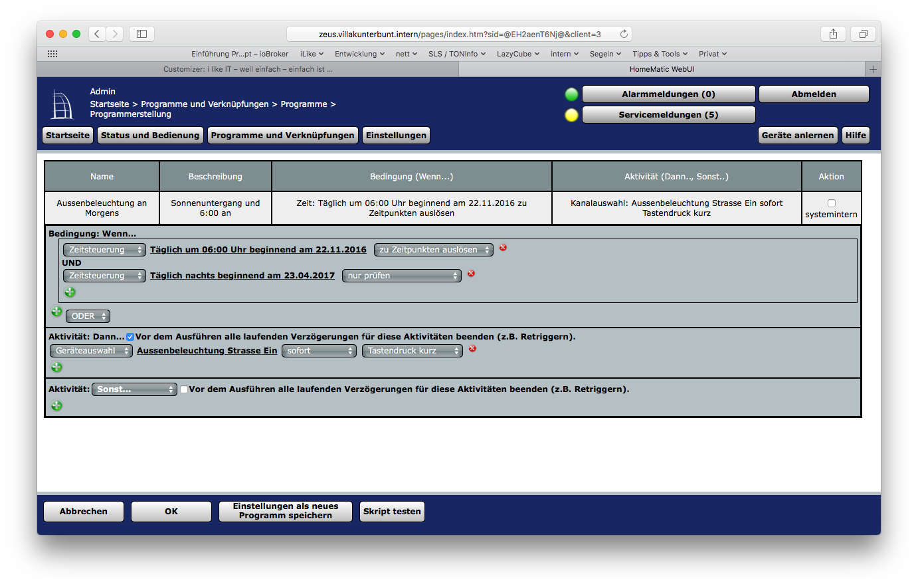Confirm with the OK button
The width and height of the screenshot is (918, 588).
[171, 512]
